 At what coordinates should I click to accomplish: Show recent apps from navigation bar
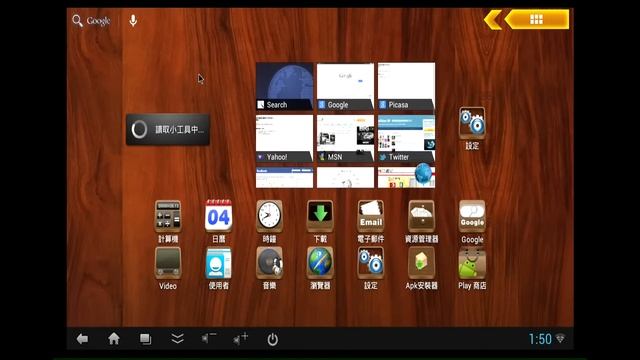[145, 339]
